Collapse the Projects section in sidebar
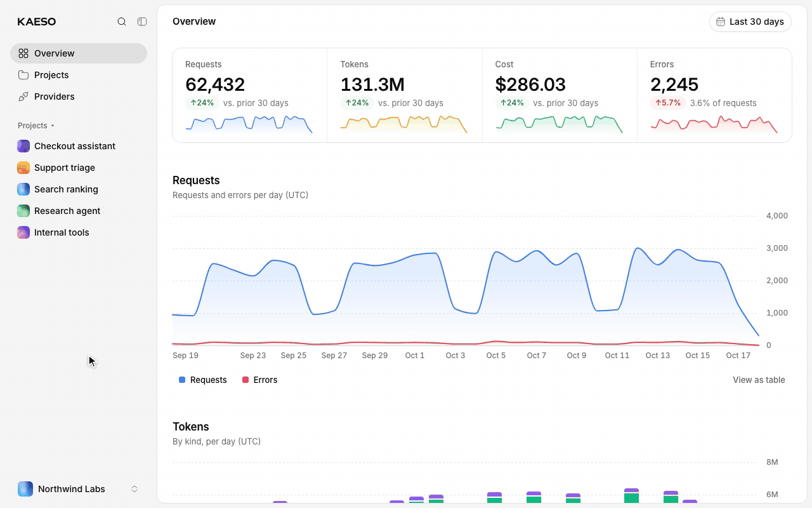The height and width of the screenshot is (508, 812). coord(36,126)
